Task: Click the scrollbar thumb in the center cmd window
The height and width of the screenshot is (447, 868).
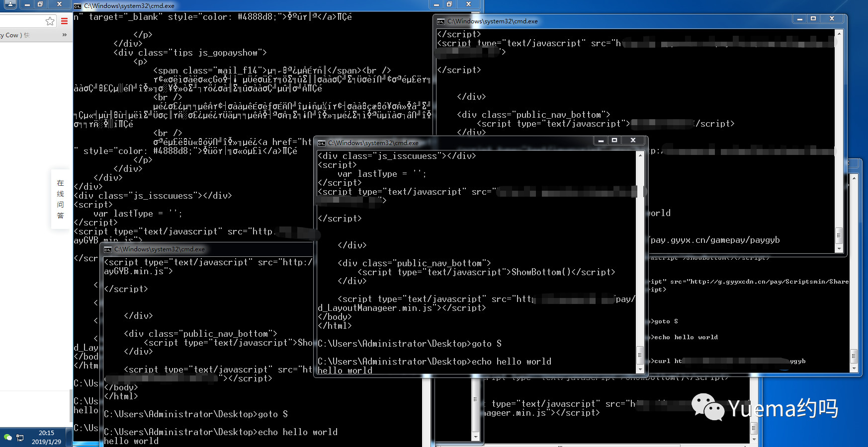Action: click(640, 355)
